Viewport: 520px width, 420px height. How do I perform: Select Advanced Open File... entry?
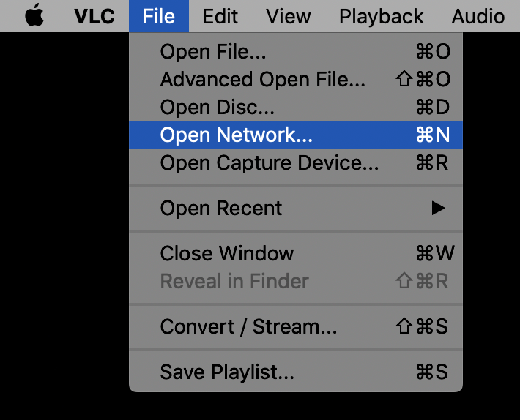pos(296,80)
